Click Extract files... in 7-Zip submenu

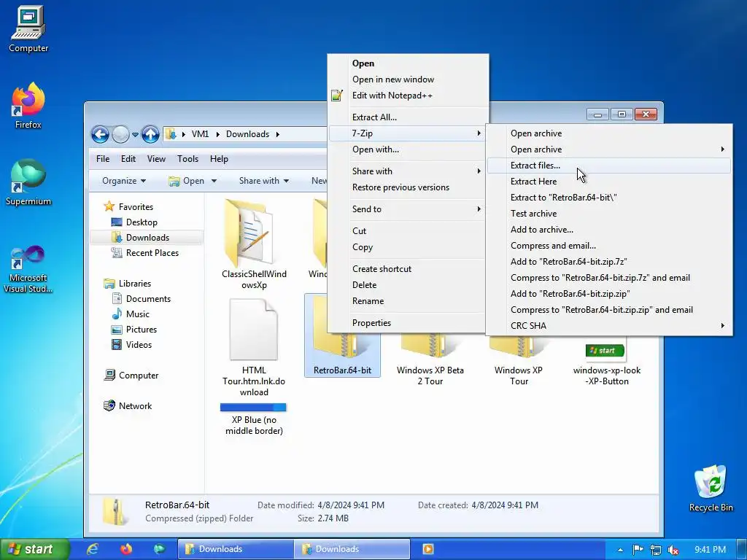point(609,166)
